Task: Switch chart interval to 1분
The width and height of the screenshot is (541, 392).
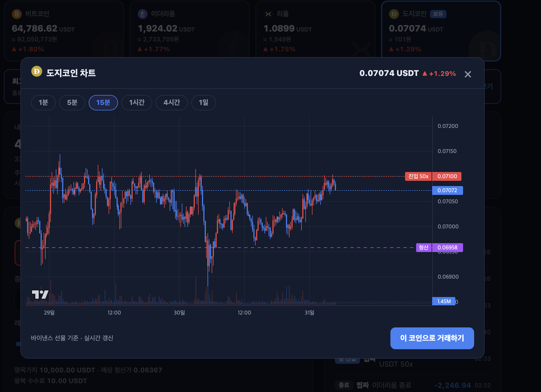Action: point(43,103)
